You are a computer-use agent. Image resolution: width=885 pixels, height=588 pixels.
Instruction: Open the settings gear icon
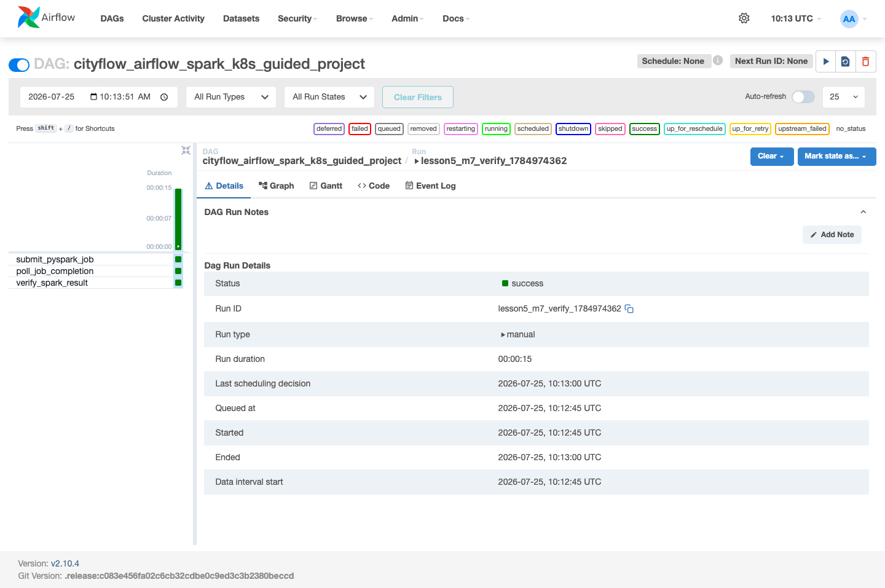click(x=744, y=18)
